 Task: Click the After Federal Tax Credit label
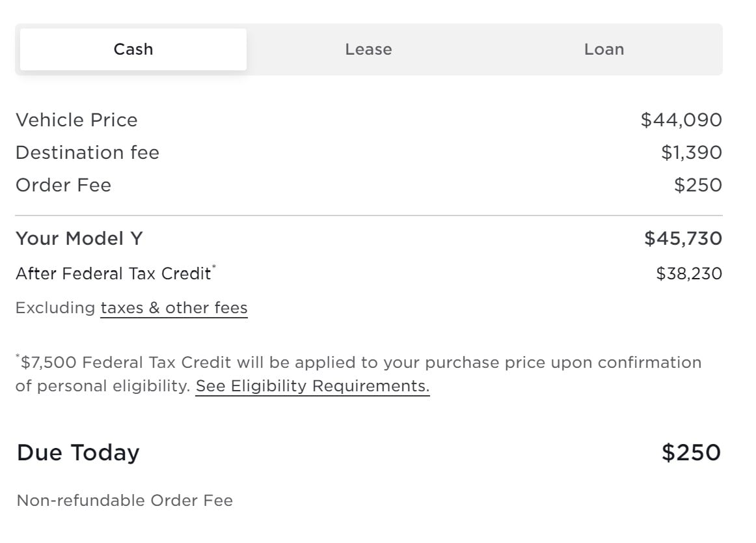tap(112, 273)
